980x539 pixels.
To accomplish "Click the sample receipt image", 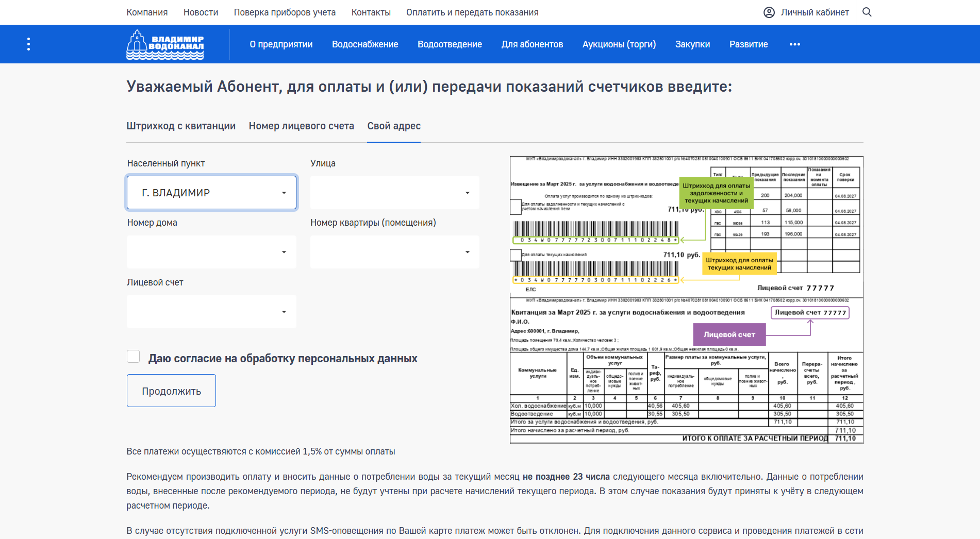I will click(687, 300).
